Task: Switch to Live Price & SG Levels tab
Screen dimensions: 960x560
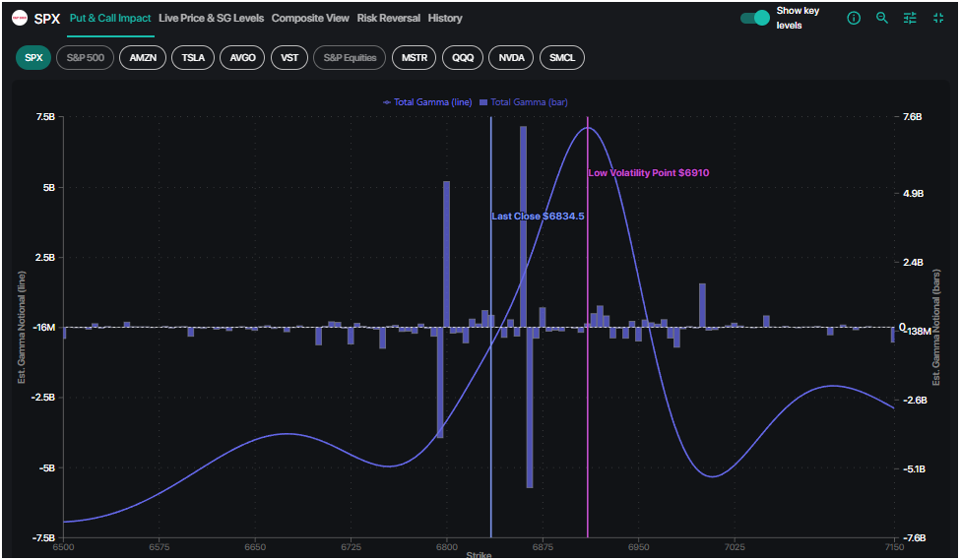Action: coord(211,18)
